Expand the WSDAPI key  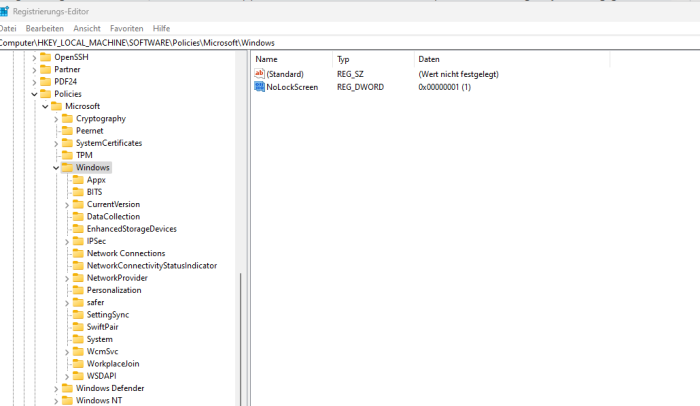coord(67,377)
